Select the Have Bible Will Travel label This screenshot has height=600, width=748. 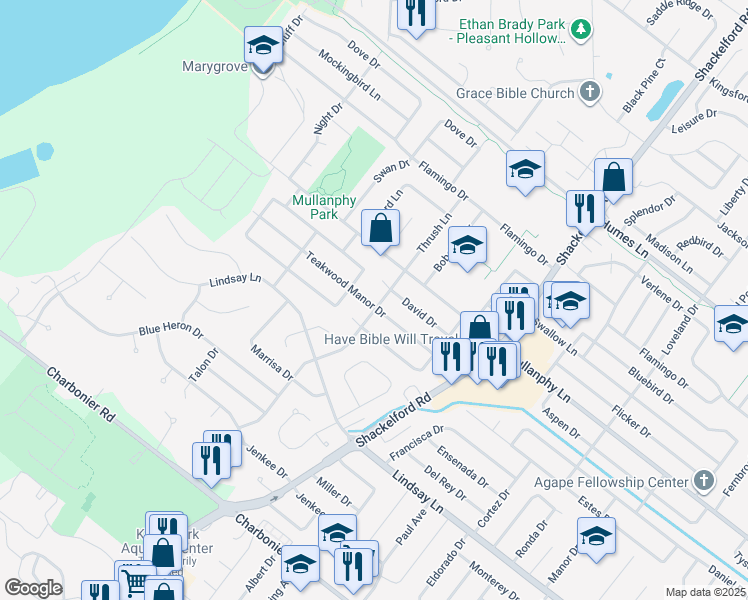388,339
